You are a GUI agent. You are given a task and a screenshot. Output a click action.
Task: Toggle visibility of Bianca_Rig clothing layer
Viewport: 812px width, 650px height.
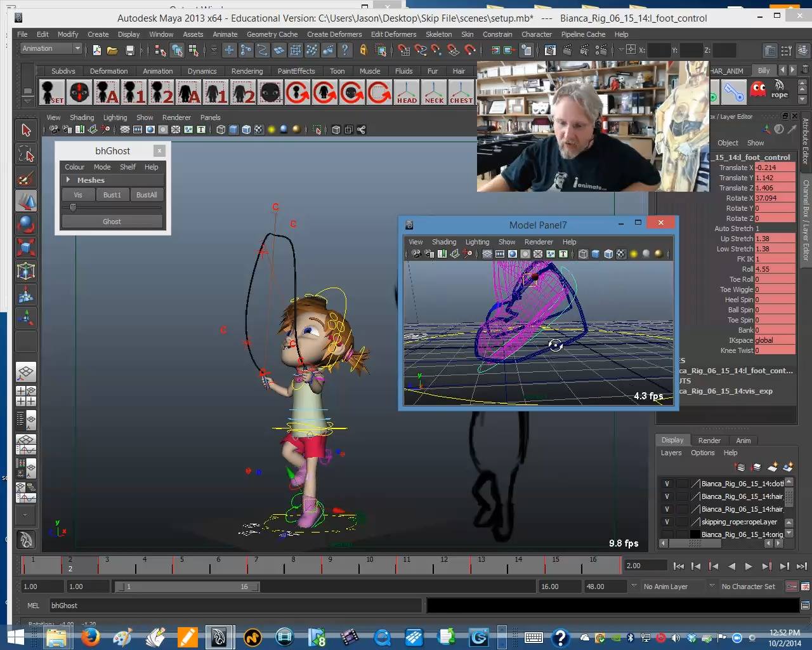667,484
